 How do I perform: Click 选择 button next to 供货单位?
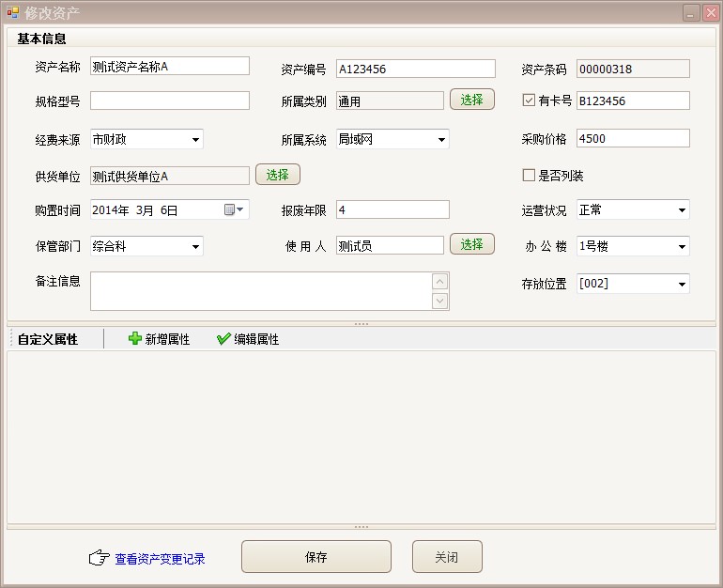278,175
